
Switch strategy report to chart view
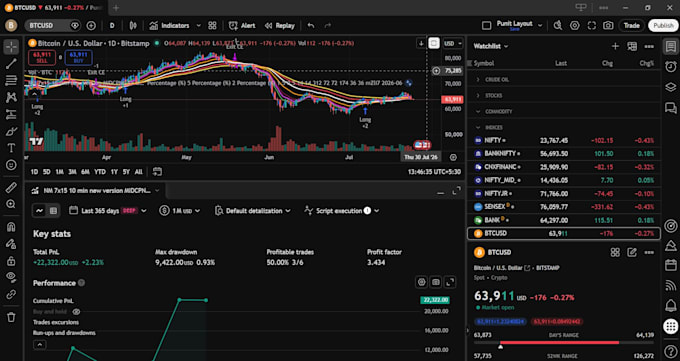pos(39,211)
